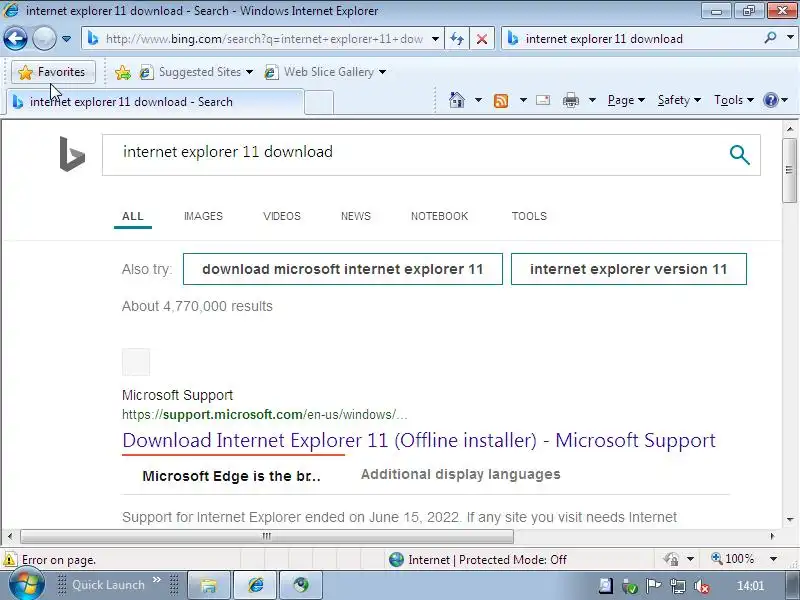Click the Home icon in command bar
Image resolution: width=800 pixels, height=600 pixels.
point(457,100)
